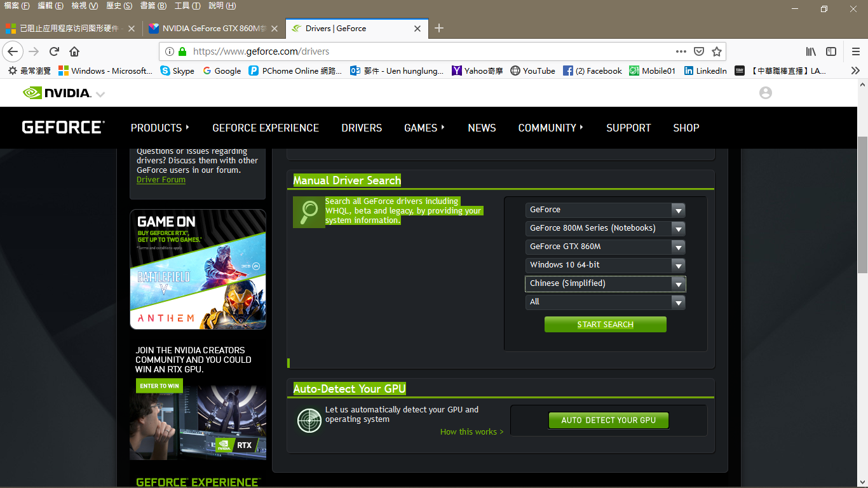868x488 pixels.
Task: Open the All driver type dropdown
Action: click(x=605, y=302)
